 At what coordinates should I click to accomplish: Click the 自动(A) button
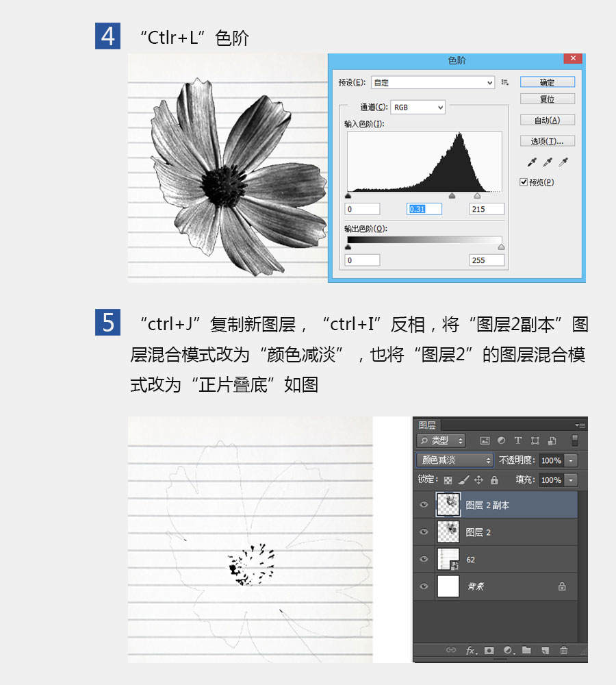548,120
